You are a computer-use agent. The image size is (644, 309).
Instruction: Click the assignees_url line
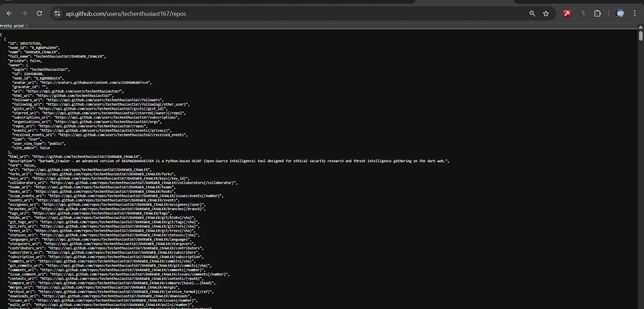(107, 205)
